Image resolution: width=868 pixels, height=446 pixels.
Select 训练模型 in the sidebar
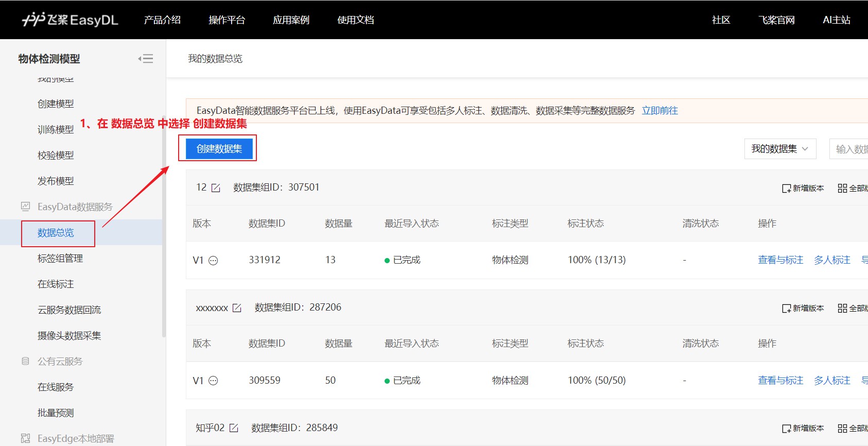(x=56, y=129)
